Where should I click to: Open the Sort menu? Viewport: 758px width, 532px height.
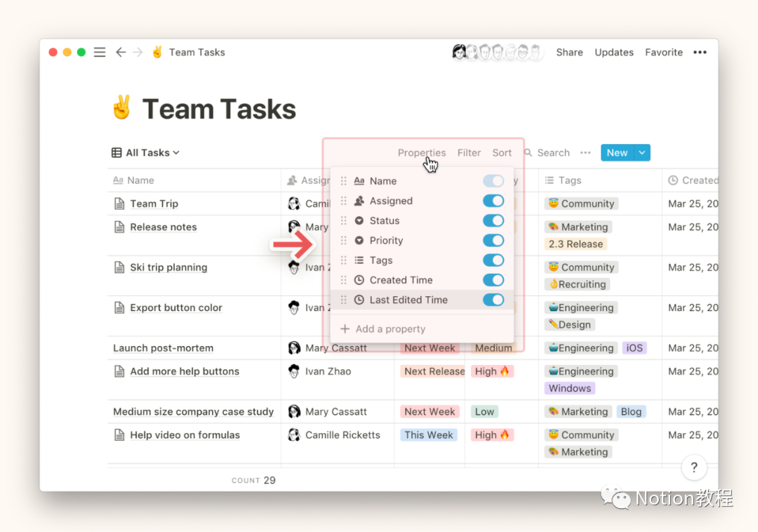502,153
